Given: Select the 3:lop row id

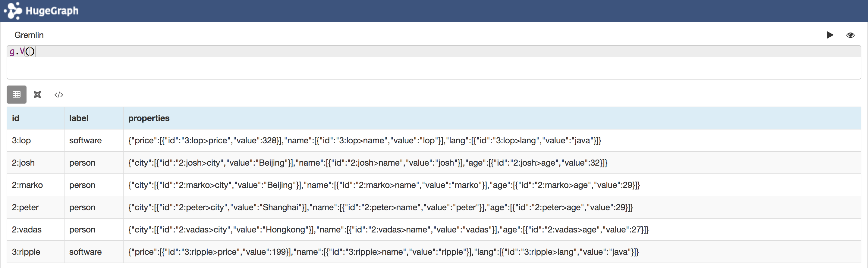Looking at the screenshot, I should [x=21, y=140].
